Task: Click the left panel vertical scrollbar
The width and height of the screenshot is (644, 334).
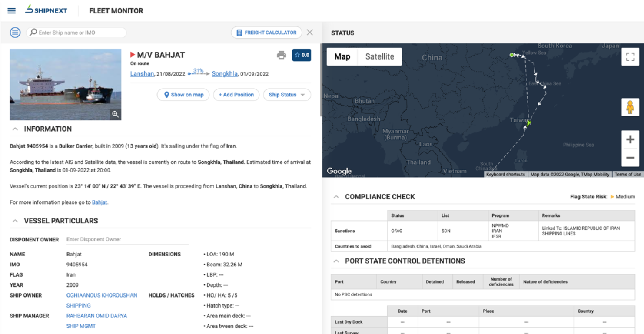Action: [321, 80]
